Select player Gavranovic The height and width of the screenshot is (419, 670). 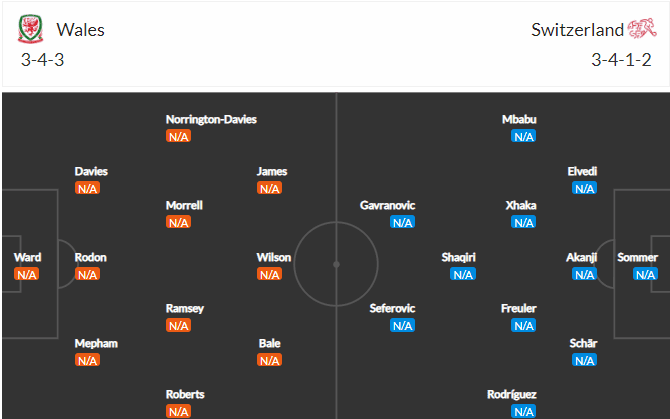click(x=387, y=205)
